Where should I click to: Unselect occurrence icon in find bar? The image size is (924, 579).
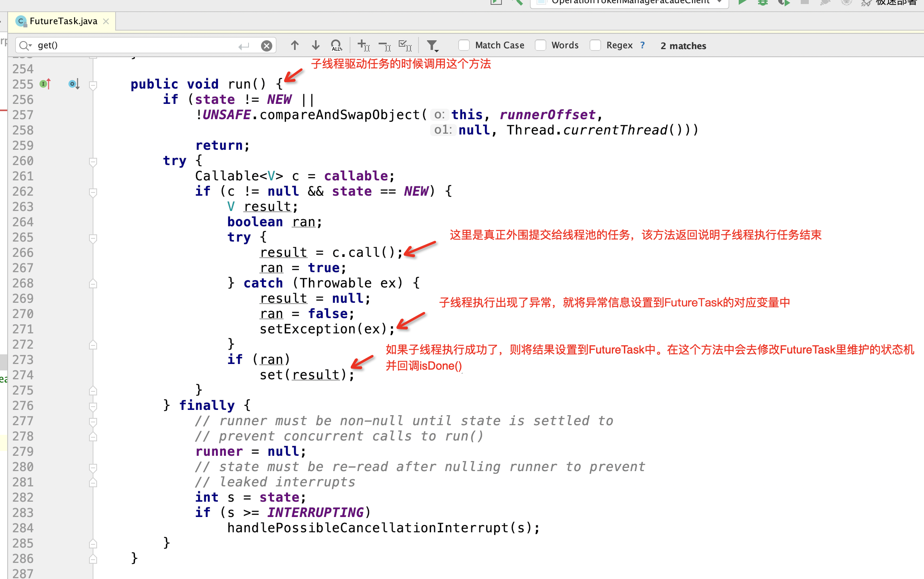click(x=385, y=46)
